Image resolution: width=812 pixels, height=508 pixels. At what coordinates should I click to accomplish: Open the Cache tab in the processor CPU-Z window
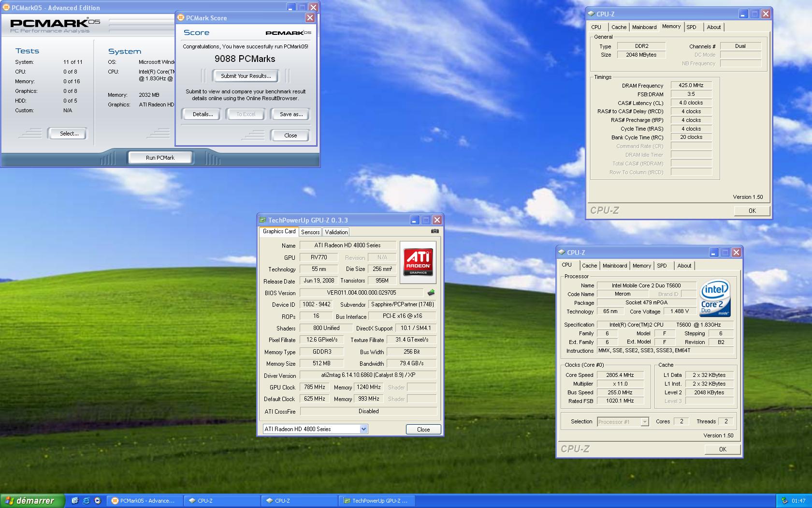pos(589,266)
